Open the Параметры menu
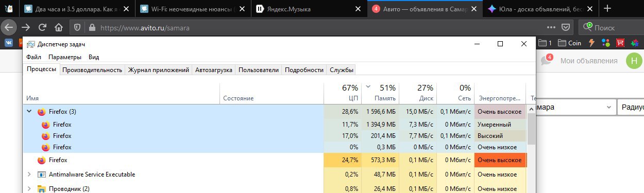 click(x=65, y=57)
